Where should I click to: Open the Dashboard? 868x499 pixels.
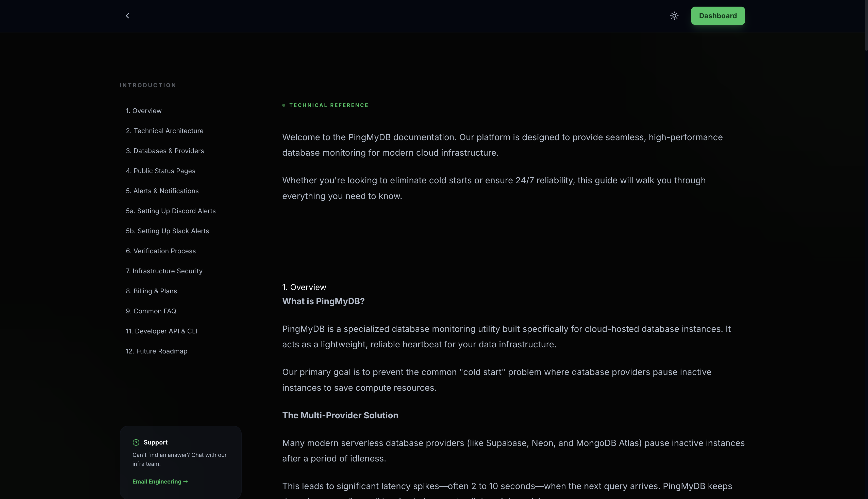(x=717, y=15)
